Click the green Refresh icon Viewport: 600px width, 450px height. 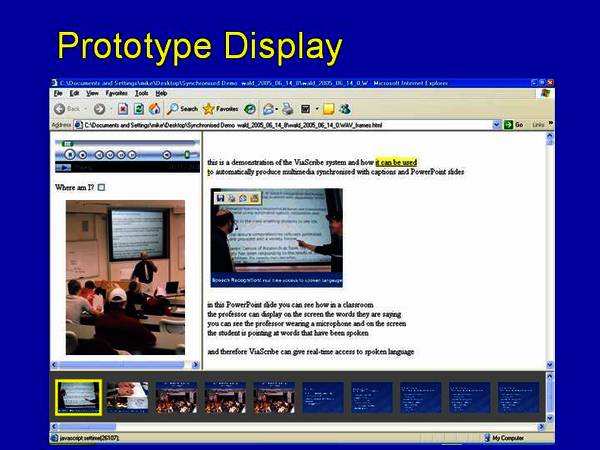pos(139,109)
